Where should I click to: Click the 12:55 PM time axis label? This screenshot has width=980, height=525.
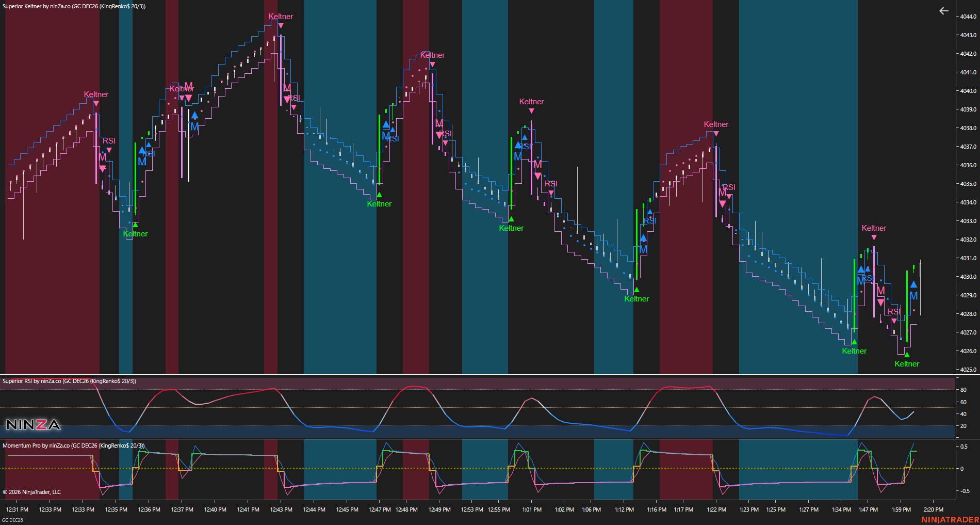pyautogui.click(x=499, y=510)
